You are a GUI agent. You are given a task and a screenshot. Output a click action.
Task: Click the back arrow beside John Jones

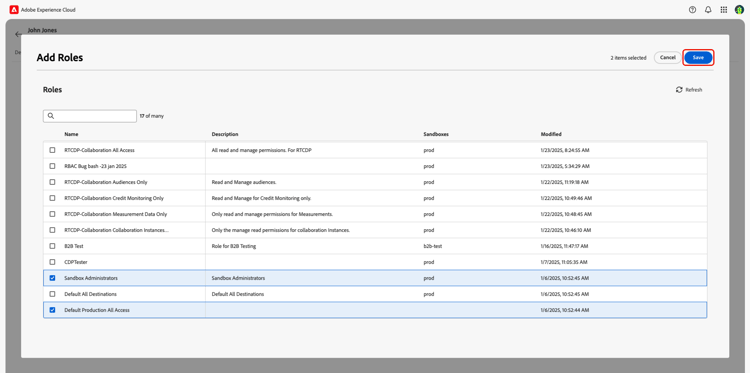[18, 34]
